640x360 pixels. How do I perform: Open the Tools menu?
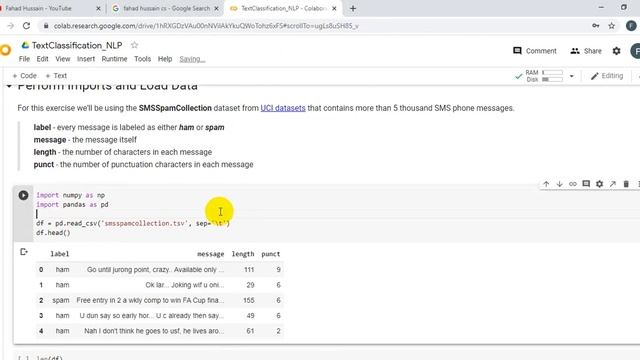tap(142, 59)
